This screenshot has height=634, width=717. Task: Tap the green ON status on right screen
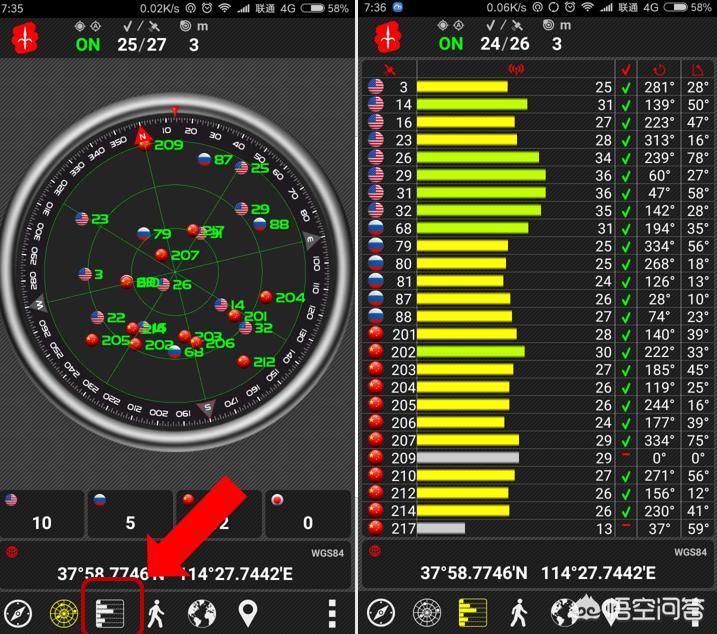point(450,44)
